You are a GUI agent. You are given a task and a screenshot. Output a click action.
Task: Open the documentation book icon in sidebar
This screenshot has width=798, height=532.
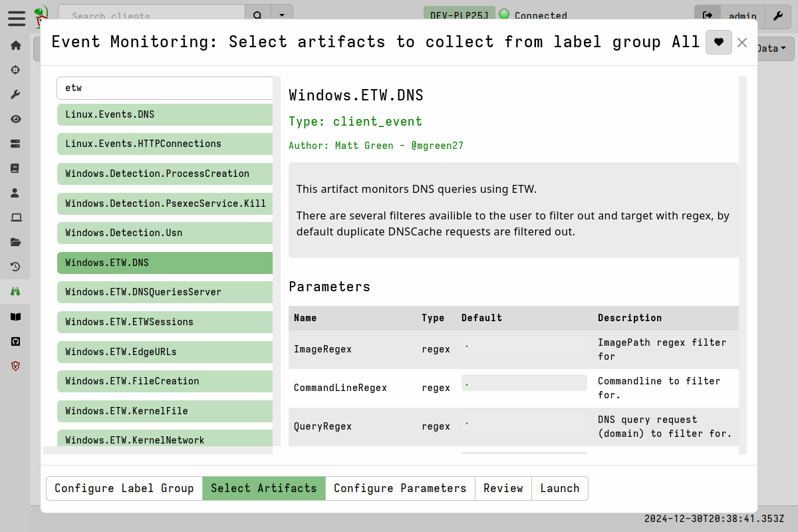15,317
